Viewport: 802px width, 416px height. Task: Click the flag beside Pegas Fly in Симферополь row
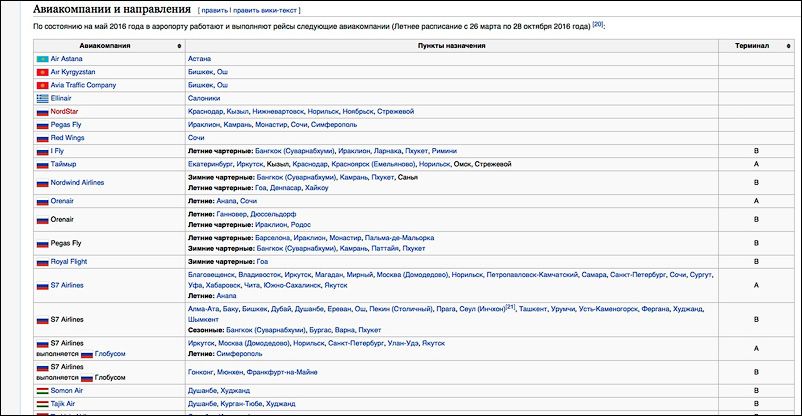pos(42,125)
